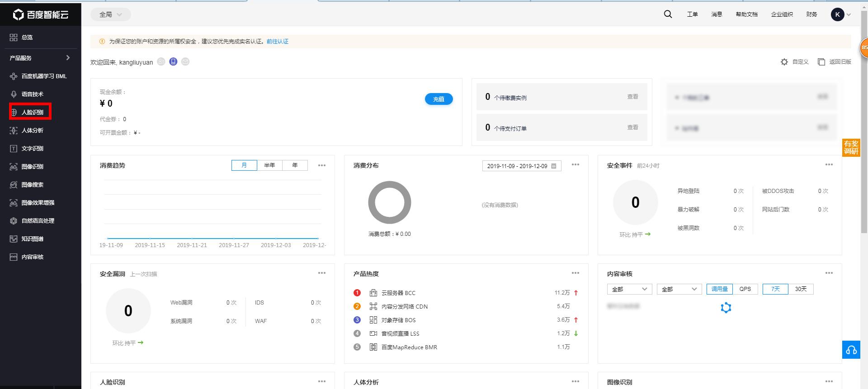Switch content review to QPS
The width and height of the screenshot is (868, 389).
tap(745, 289)
